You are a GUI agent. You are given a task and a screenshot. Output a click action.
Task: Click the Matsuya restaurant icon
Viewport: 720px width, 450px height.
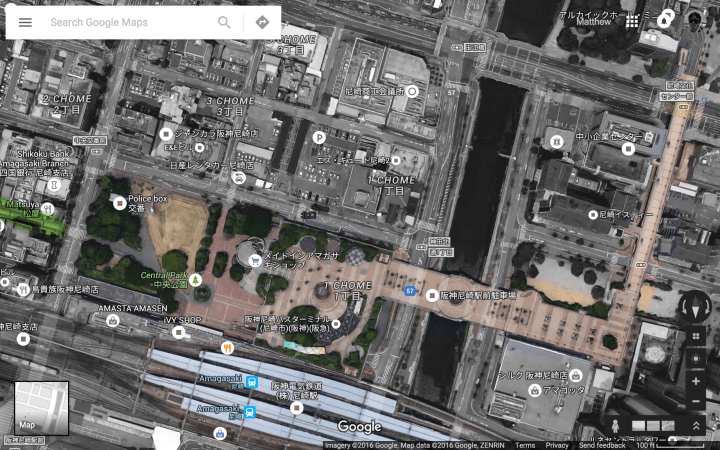48,209
